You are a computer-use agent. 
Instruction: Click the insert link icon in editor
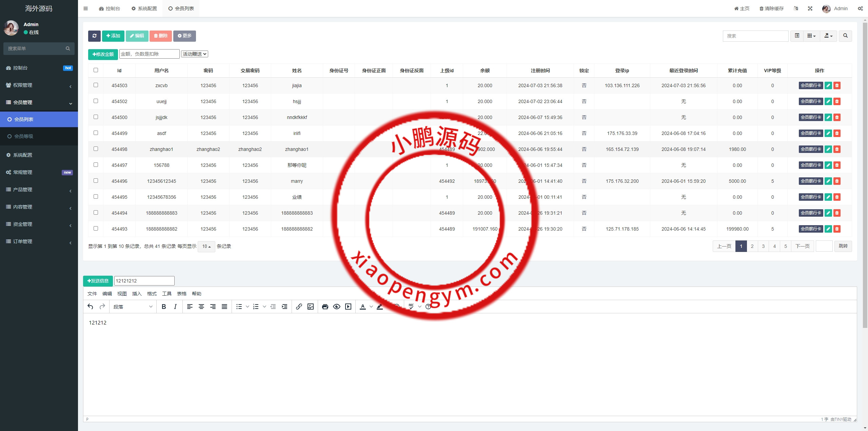pos(299,307)
